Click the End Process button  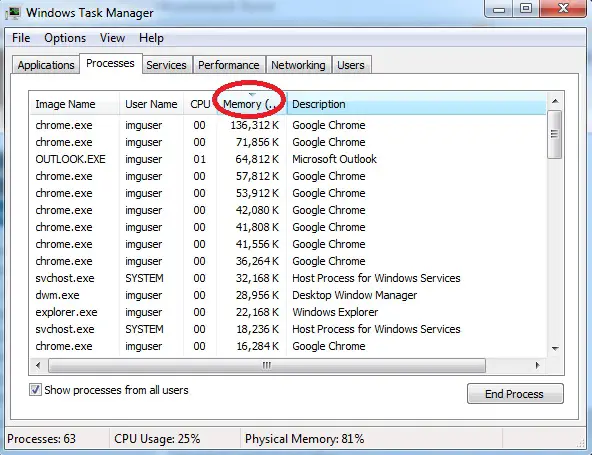515,394
